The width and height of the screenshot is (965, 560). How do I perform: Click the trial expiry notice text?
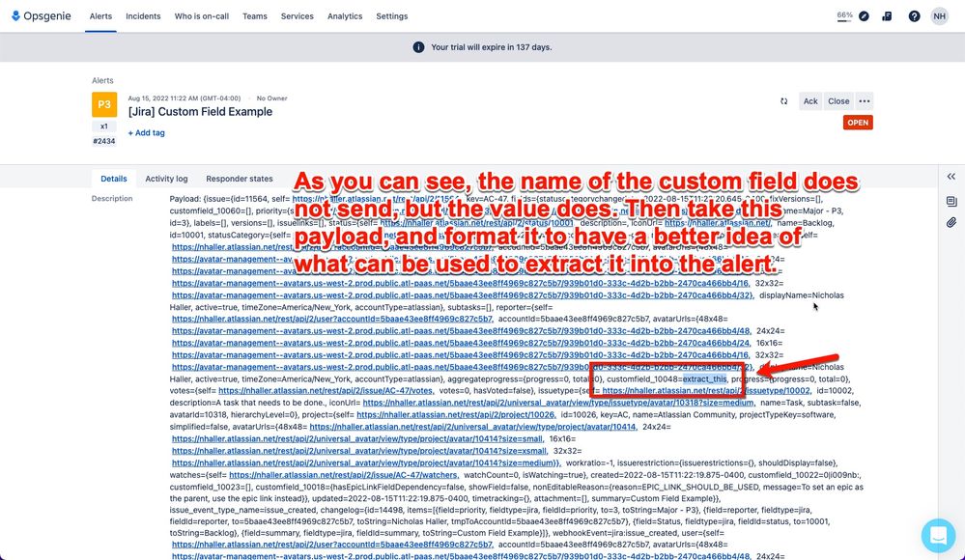click(x=491, y=47)
